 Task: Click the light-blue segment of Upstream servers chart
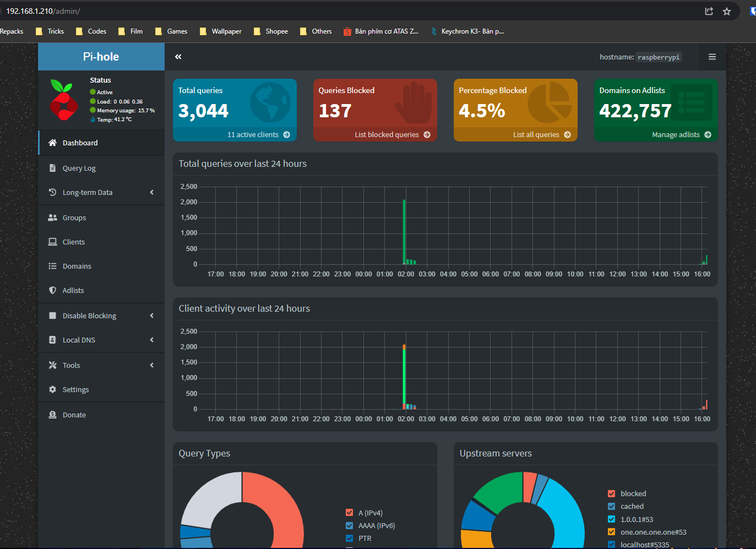564,512
